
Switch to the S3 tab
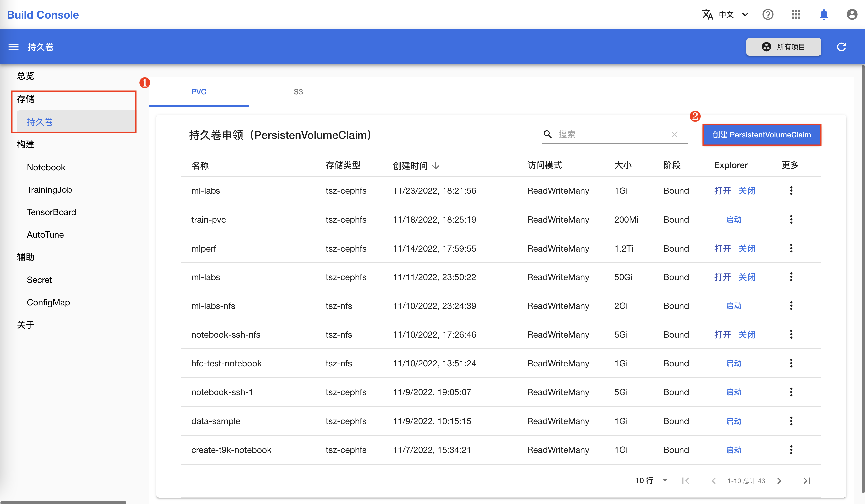pos(298,91)
